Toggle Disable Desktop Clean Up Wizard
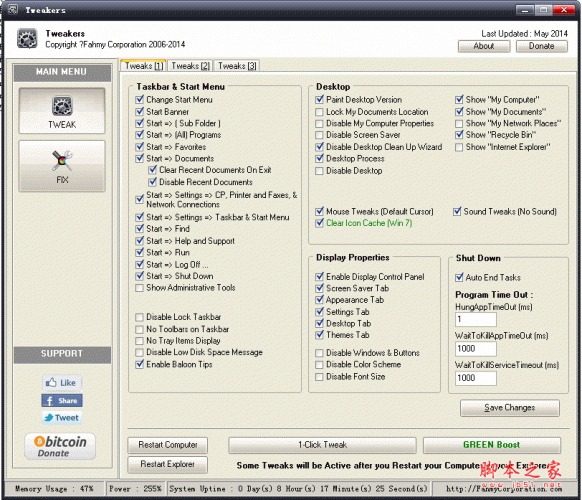Screen dimensions: 582x500 (319, 147)
